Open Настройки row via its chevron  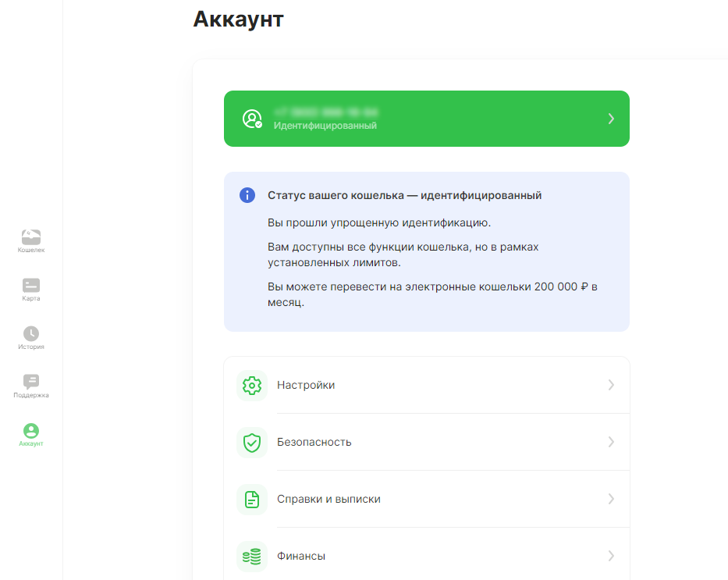click(x=611, y=385)
